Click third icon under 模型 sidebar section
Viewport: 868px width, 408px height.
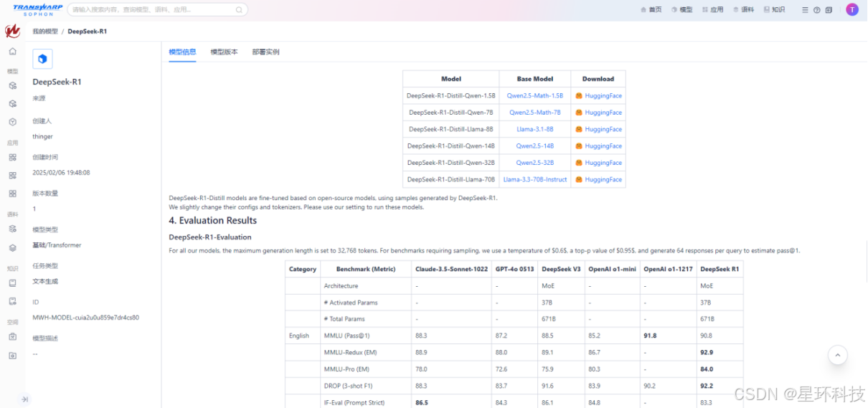[x=12, y=121]
